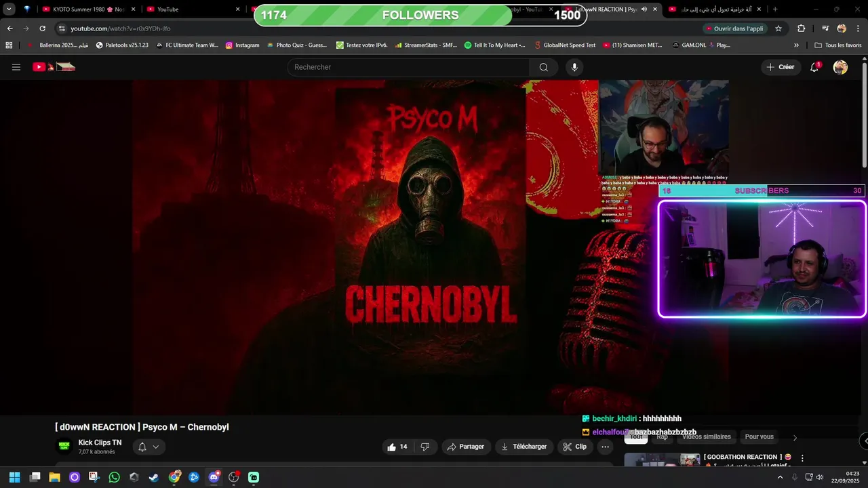868x488 pixels.
Task: Open the Instagram bookmark
Action: [x=243, y=45]
